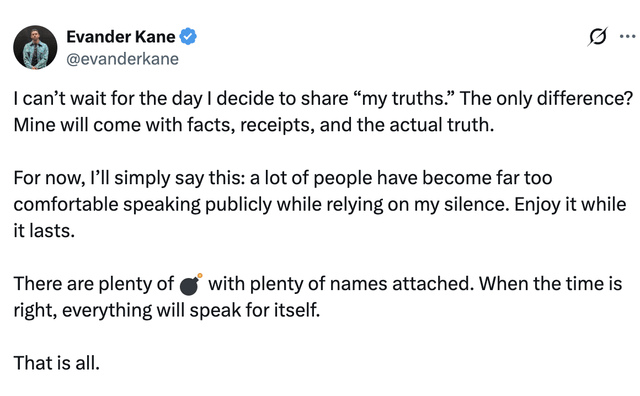Click the line "For now, I'll simply say this"
Viewport: 640px width, 396px height.
(x=129, y=178)
